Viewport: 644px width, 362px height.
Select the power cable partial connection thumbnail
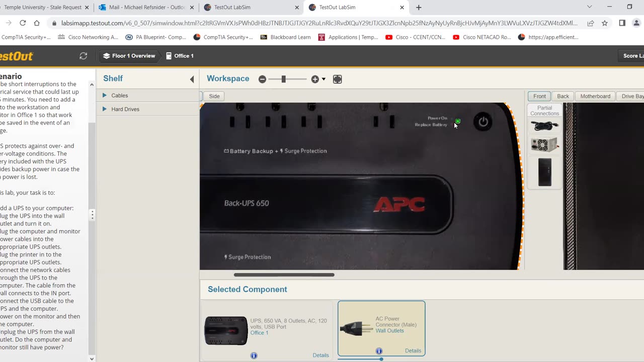click(544, 126)
